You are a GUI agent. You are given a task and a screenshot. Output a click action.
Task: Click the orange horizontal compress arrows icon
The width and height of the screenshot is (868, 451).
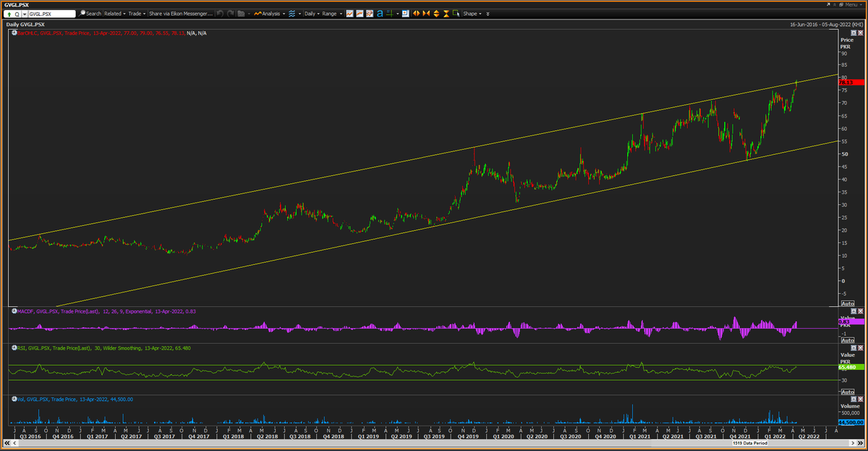[425, 14]
